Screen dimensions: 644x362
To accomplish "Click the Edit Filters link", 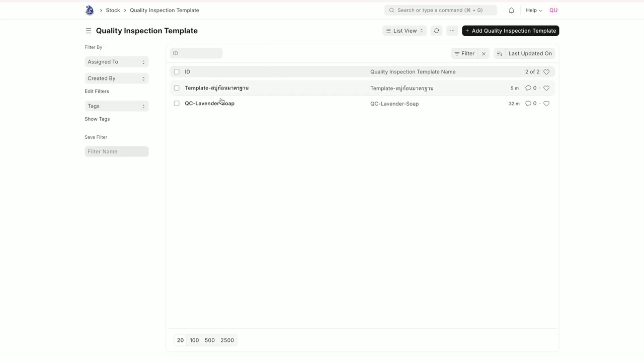I will pyautogui.click(x=97, y=92).
